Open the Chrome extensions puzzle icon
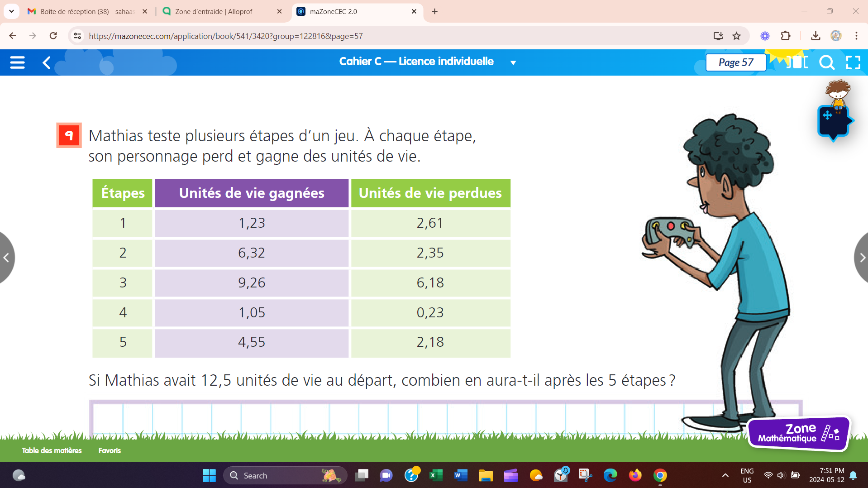The height and width of the screenshot is (488, 868). tap(786, 36)
